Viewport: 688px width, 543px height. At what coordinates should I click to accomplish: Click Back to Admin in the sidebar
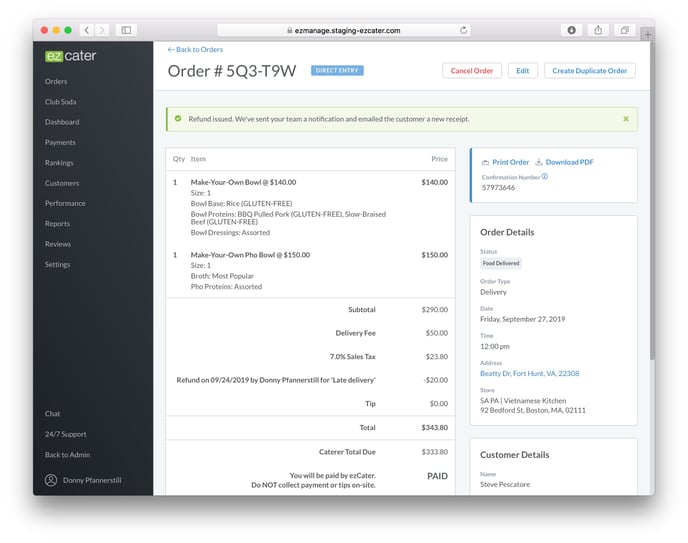68,455
